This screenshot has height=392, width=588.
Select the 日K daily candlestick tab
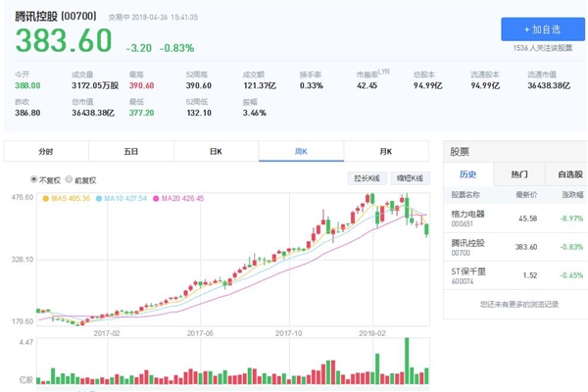pyautogui.click(x=216, y=152)
